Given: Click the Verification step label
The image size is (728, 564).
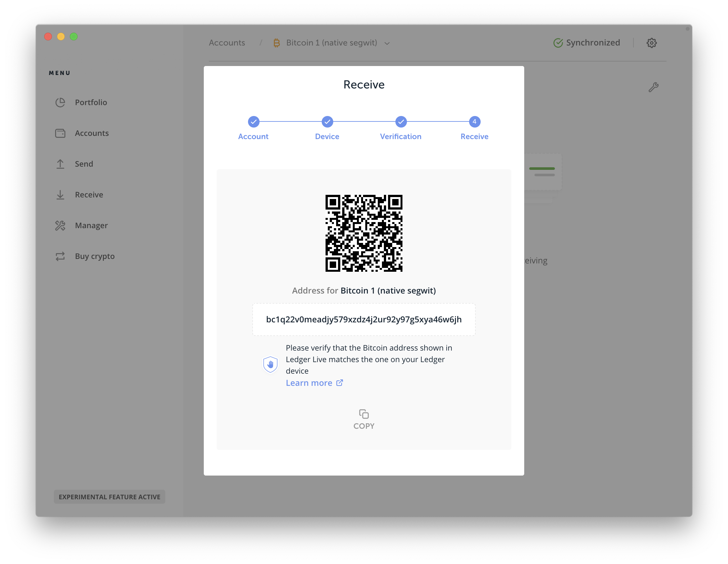Looking at the screenshot, I should 401,136.
